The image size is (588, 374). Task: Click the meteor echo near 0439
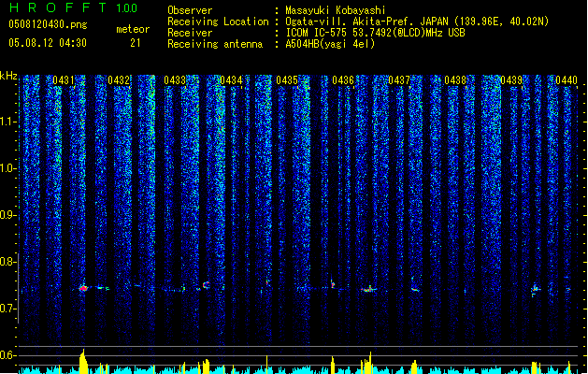pyautogui.click(x=536, y=289)
